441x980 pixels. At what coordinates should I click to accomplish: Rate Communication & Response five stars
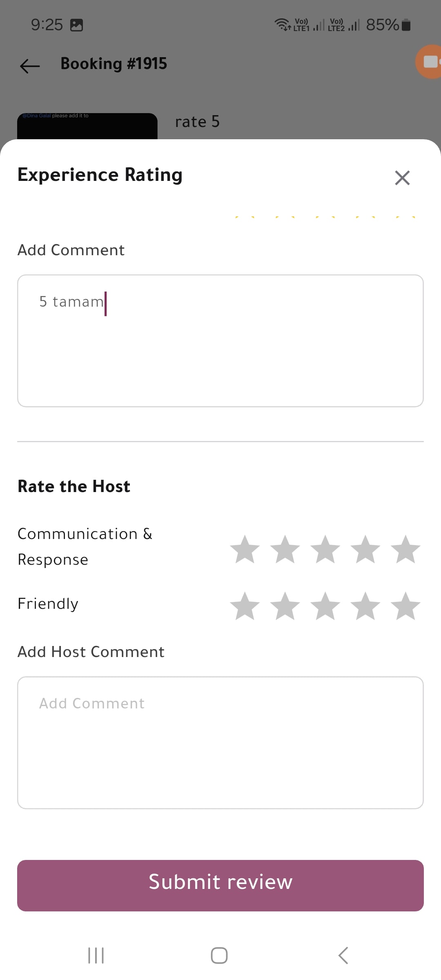[405, 549]
